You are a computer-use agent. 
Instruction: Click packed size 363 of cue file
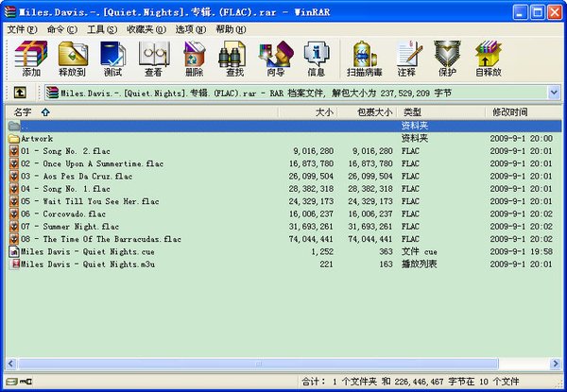click(x=386, y=252)
